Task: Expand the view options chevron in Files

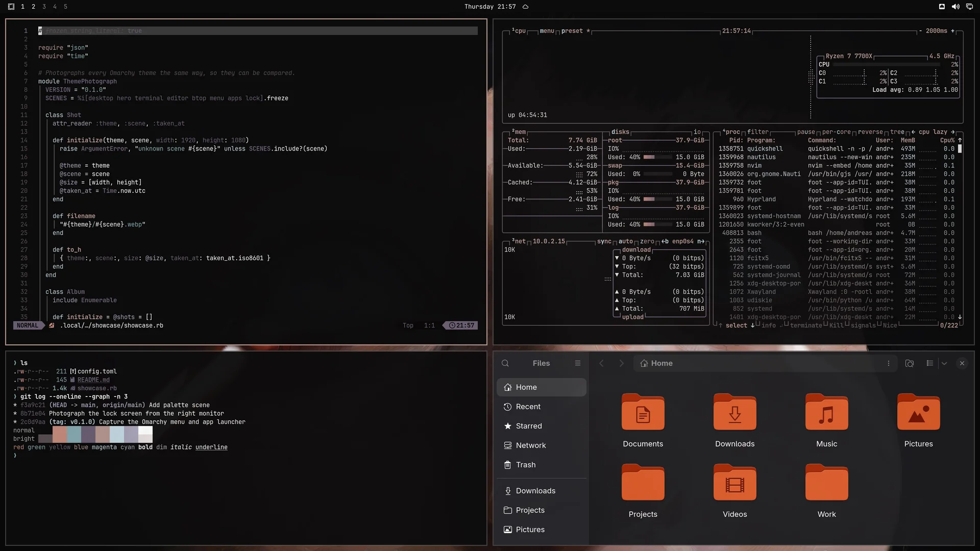Action: [944, 363]
